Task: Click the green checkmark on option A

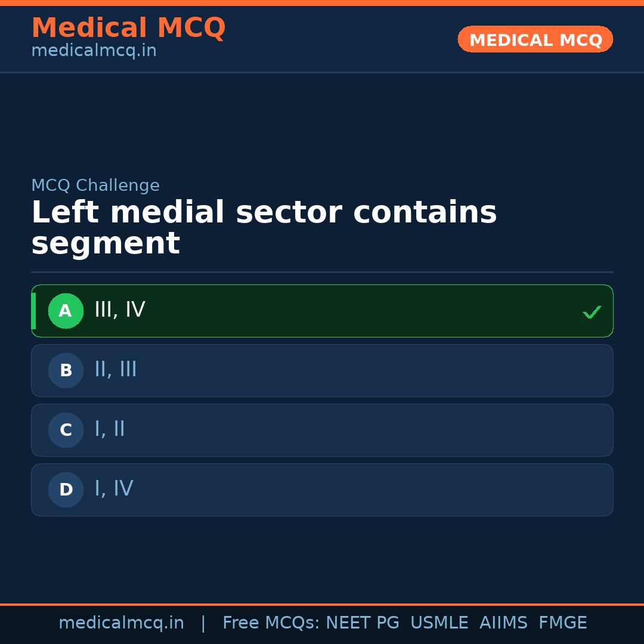Action: click(592, 311)
